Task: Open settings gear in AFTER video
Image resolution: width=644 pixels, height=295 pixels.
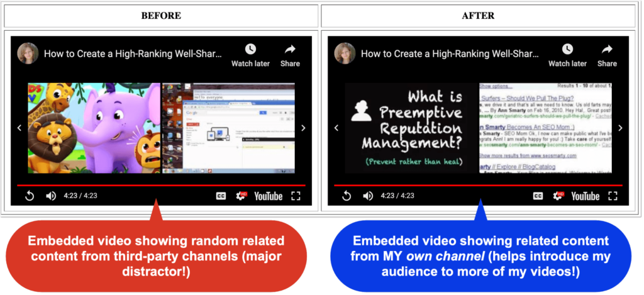Action: click(558, 196)
